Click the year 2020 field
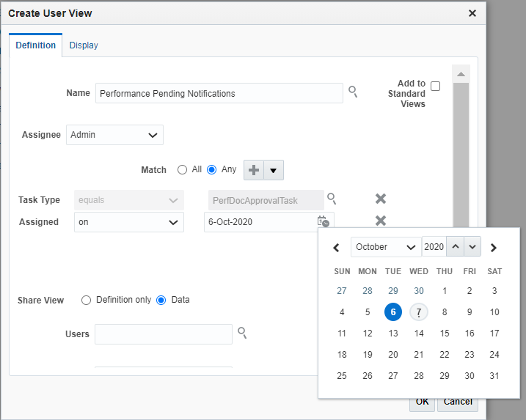The width and height of the screenshot is (526, 420). coord(434,247)
